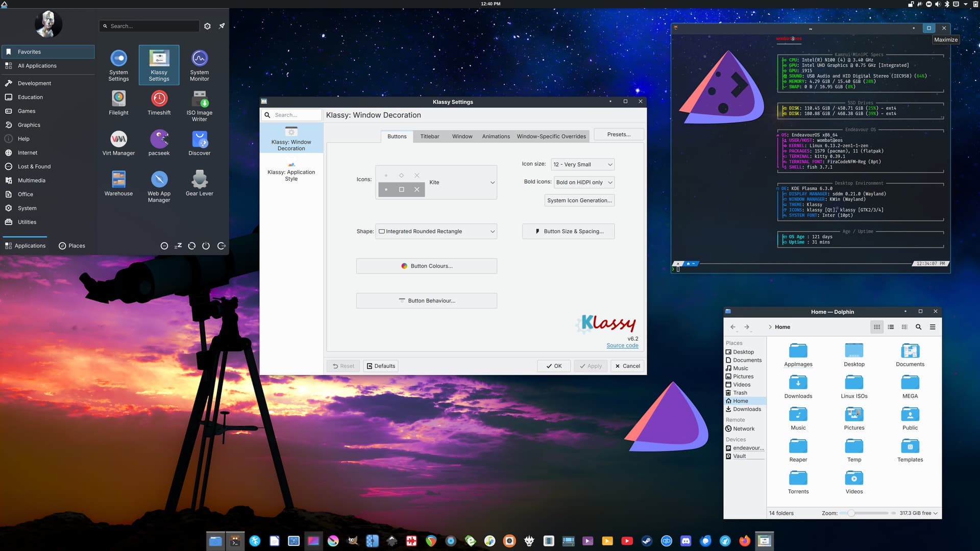Switch Dolphin to icons view mode
Screen dimensions: 980x551
[877, 327]
